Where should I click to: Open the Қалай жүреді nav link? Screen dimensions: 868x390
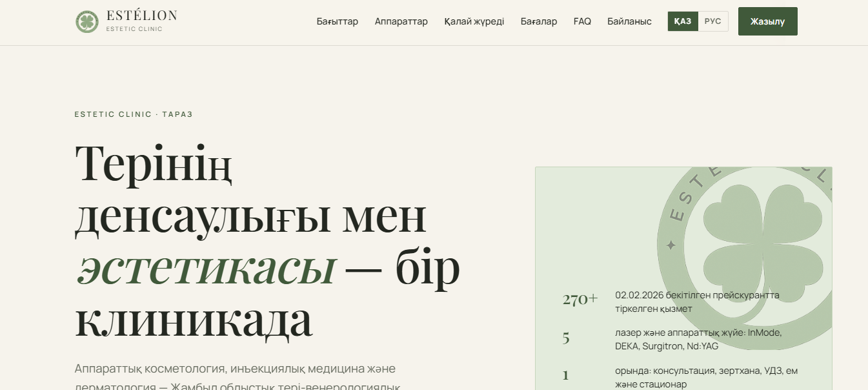coord(474,21)
